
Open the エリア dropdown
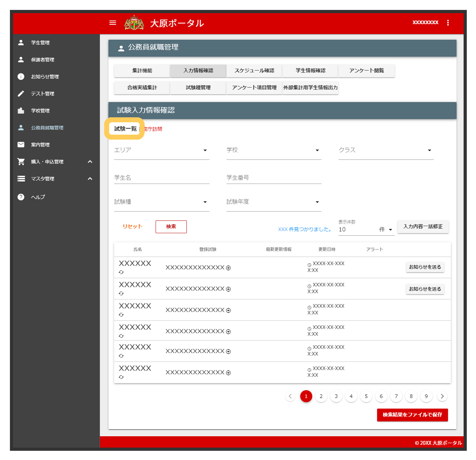(162, 150)
